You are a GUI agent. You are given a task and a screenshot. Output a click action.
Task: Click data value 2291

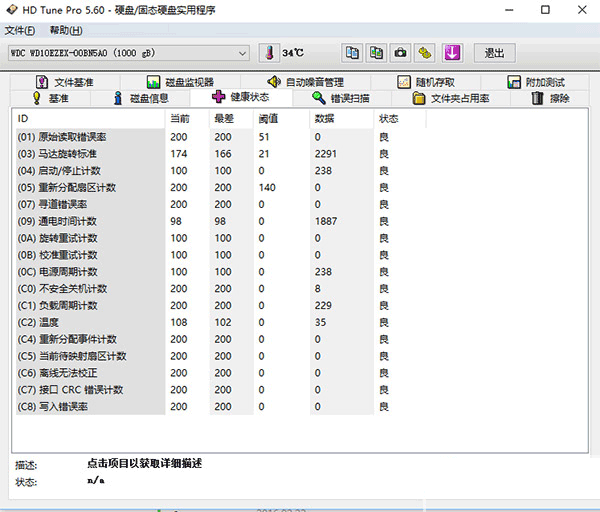click(326, 154)
